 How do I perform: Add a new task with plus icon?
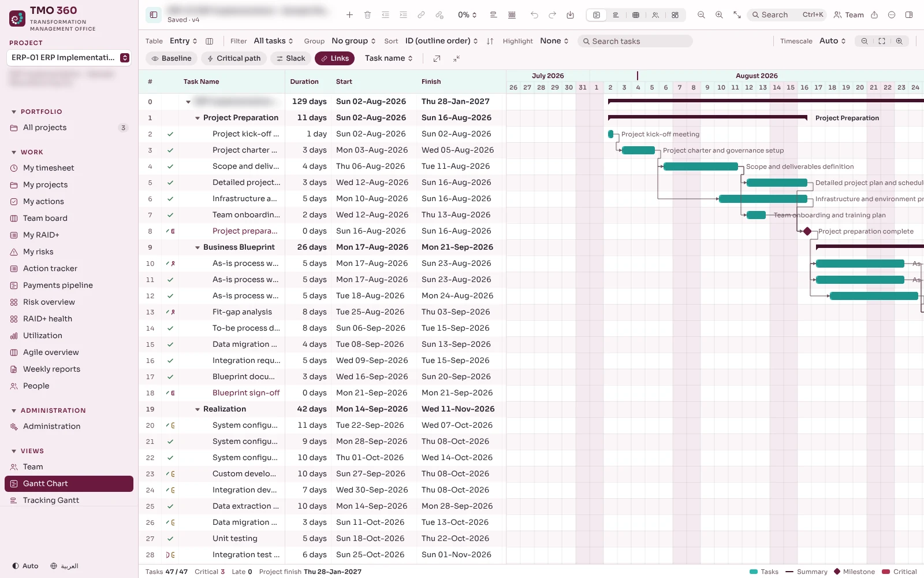349,15
